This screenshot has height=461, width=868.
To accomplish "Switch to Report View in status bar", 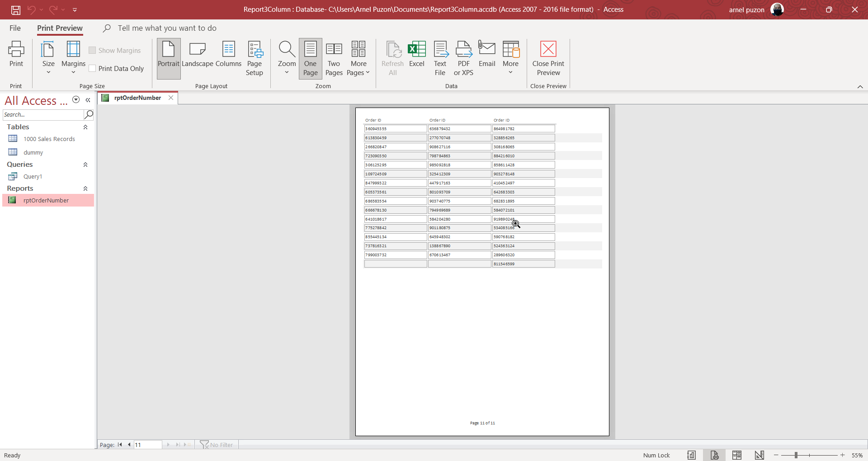I will (692, 455).
